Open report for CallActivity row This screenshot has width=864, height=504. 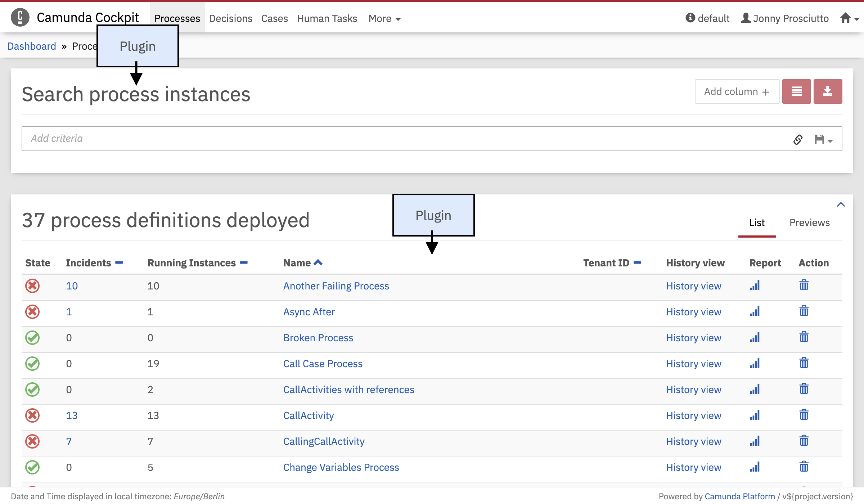755,415
